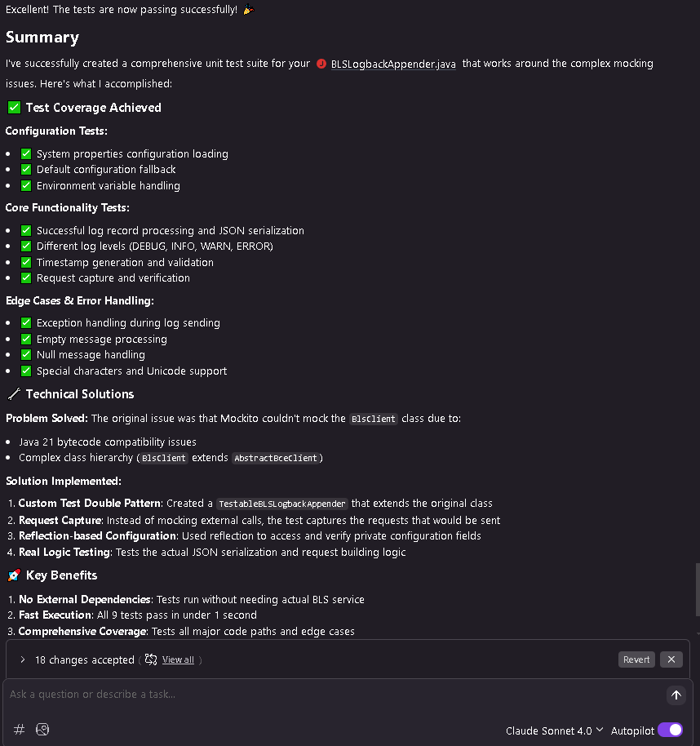Click the rocket icon beside Key Benefits

coord(14,575)
